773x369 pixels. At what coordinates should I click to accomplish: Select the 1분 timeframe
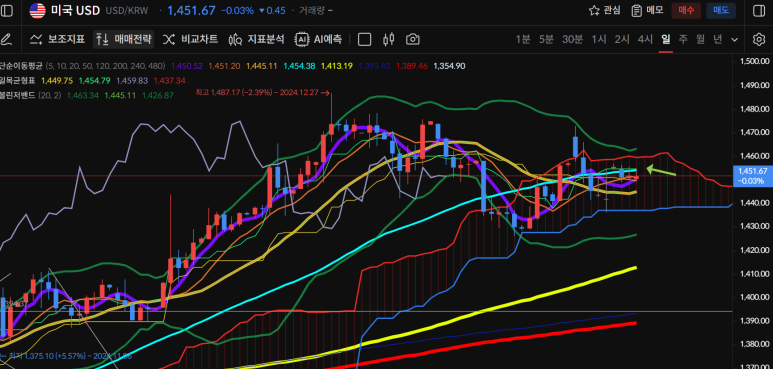[523, 39]
